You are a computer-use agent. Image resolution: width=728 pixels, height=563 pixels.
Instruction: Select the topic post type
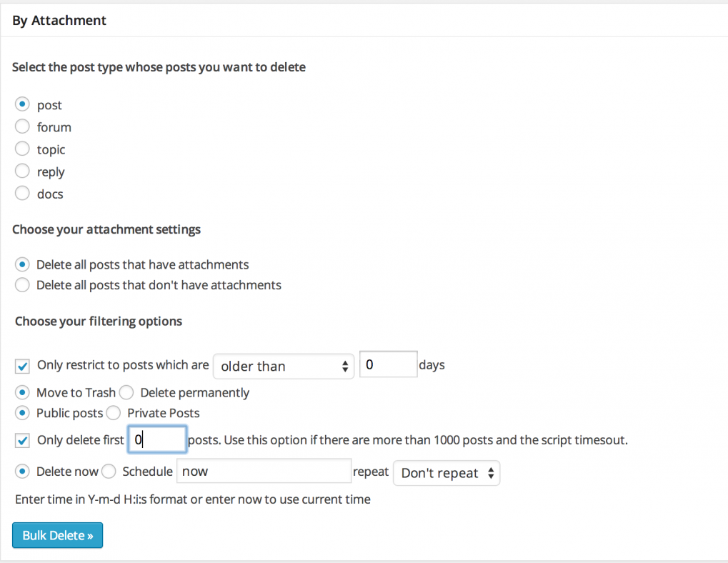tap(21, 149)
